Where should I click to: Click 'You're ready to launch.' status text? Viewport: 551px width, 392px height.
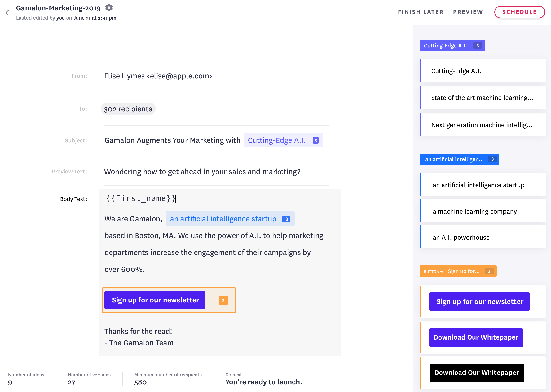pyautogui.click(x=264, y=382)
